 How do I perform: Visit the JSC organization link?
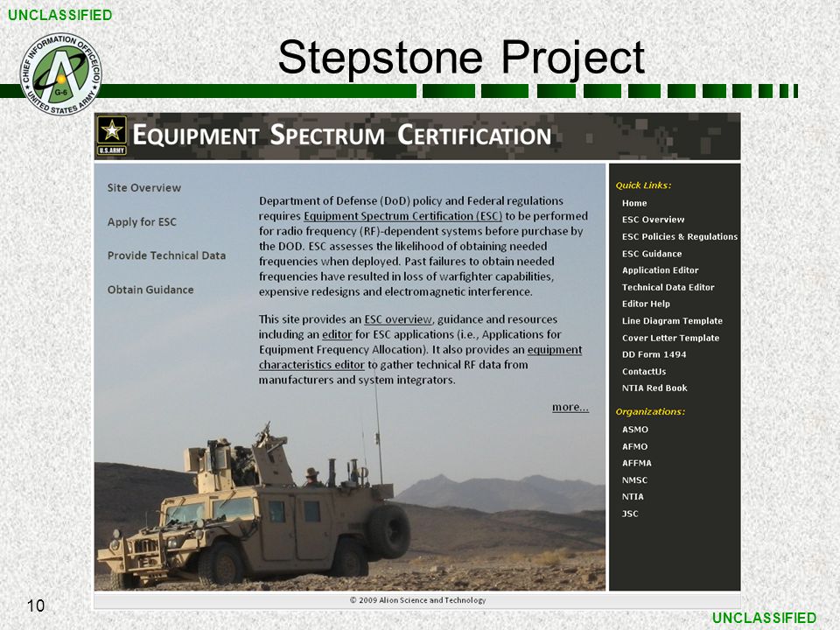(x=630, y=514)
